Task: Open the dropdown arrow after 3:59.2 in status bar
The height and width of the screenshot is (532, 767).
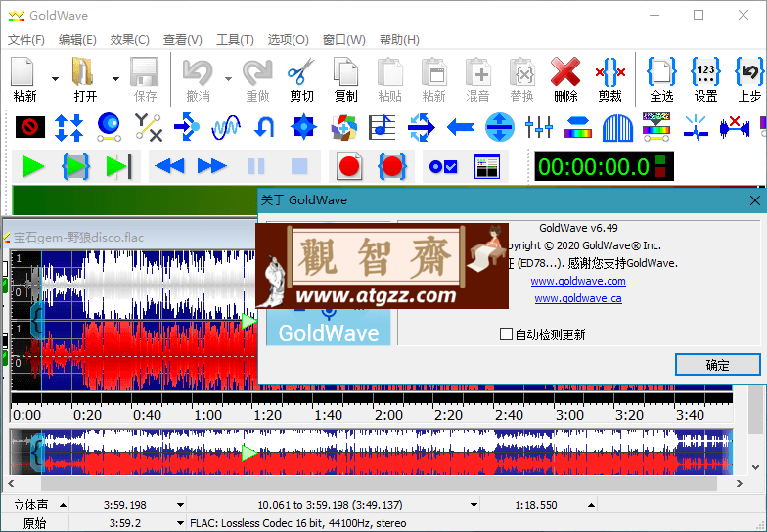Action: pyautogui.click(x=180, y=523)
